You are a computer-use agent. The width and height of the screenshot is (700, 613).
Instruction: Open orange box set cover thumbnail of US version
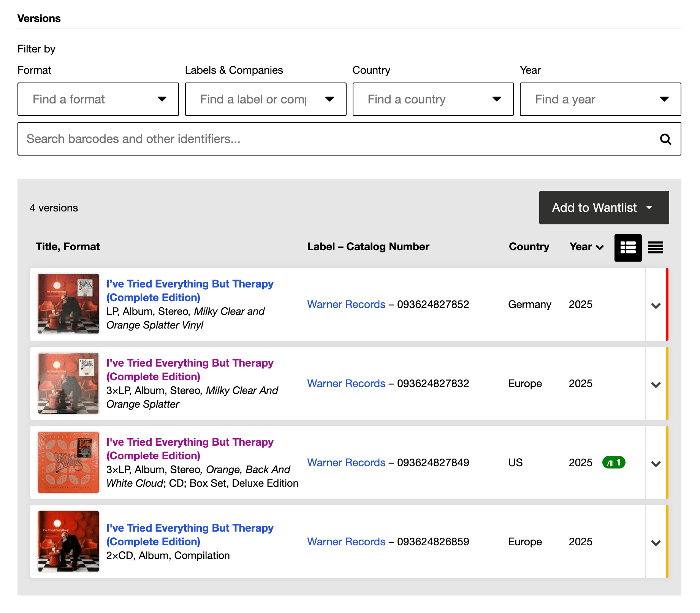[68, 462]
